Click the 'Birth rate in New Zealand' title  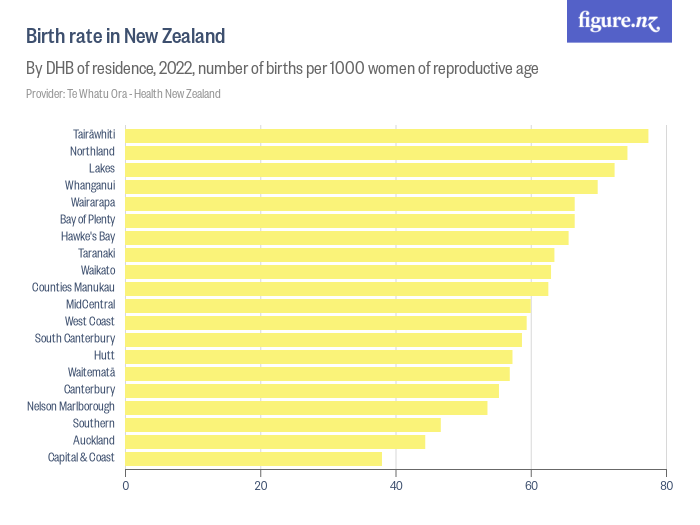coord(125,36)
